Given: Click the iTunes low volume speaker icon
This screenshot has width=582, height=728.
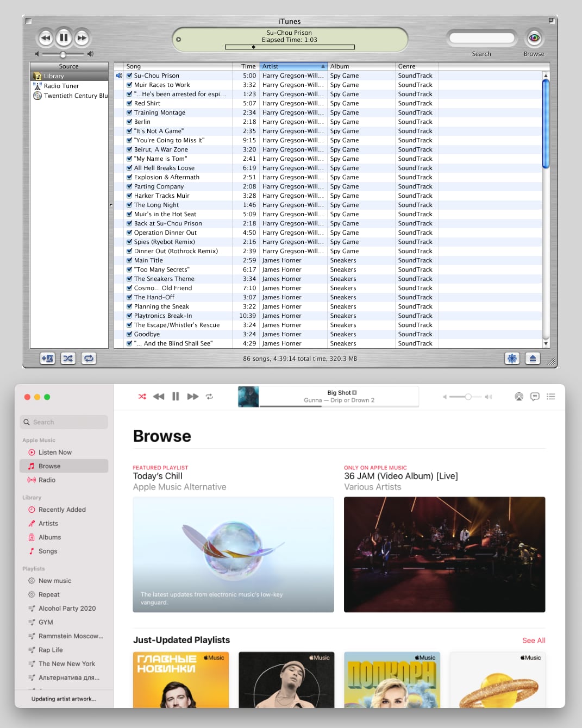Looking at the screenshot, I should click(x=37, y=54).
